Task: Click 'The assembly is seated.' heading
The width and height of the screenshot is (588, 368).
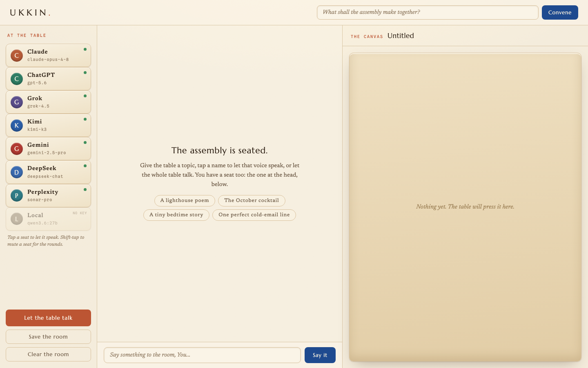Action: coord(220,150)
